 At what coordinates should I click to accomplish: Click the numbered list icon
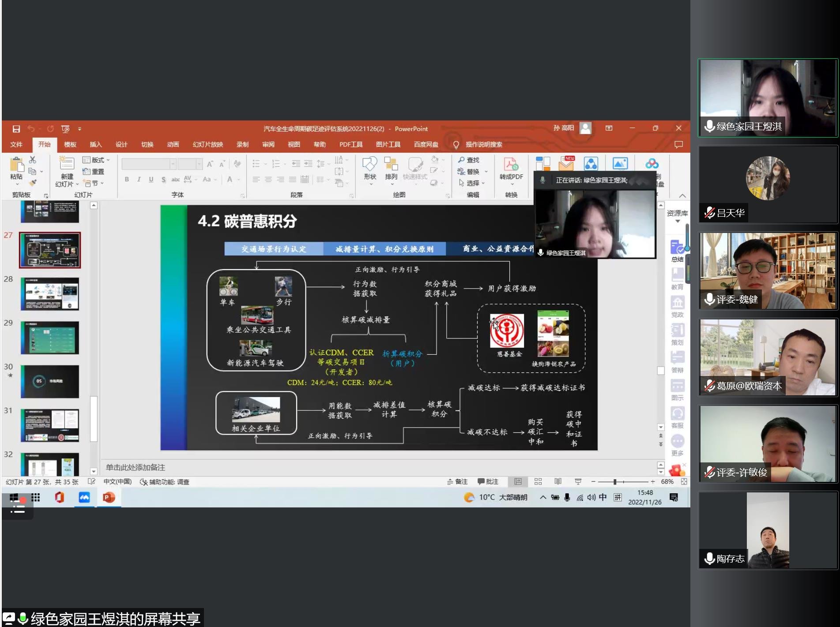point(276,164)
